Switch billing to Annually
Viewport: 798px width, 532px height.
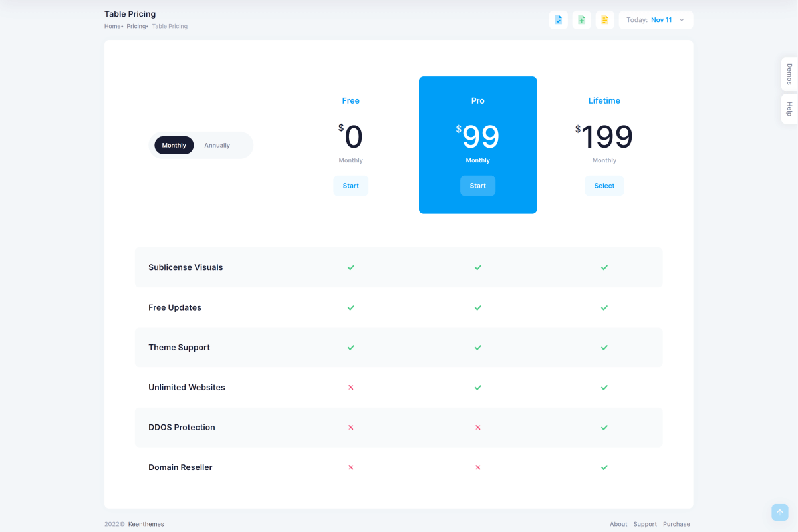click(217, 146)
